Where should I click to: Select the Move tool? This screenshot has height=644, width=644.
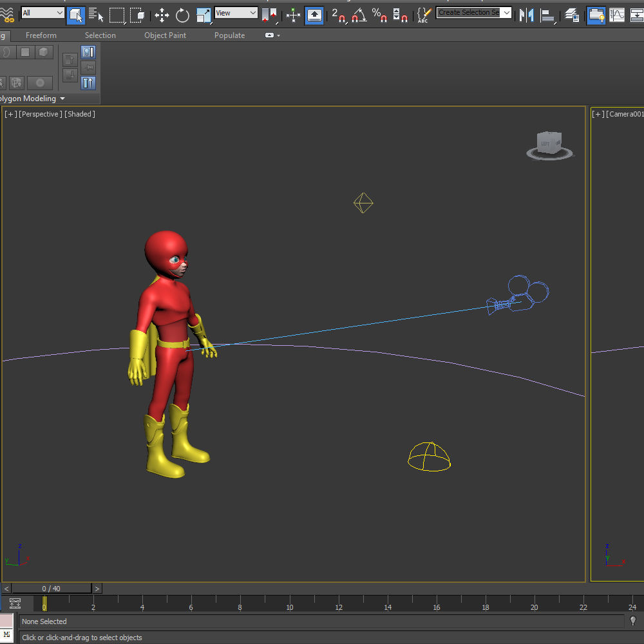pos(162,15)
